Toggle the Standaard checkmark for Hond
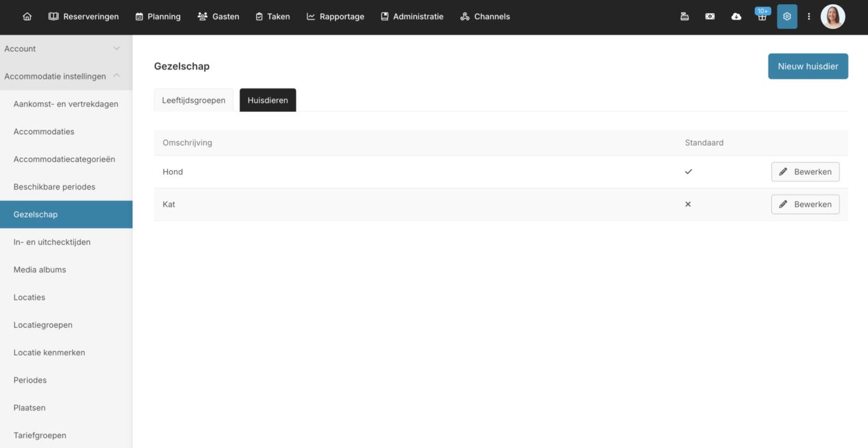The image size is (868, 448). tap(688, 172)
